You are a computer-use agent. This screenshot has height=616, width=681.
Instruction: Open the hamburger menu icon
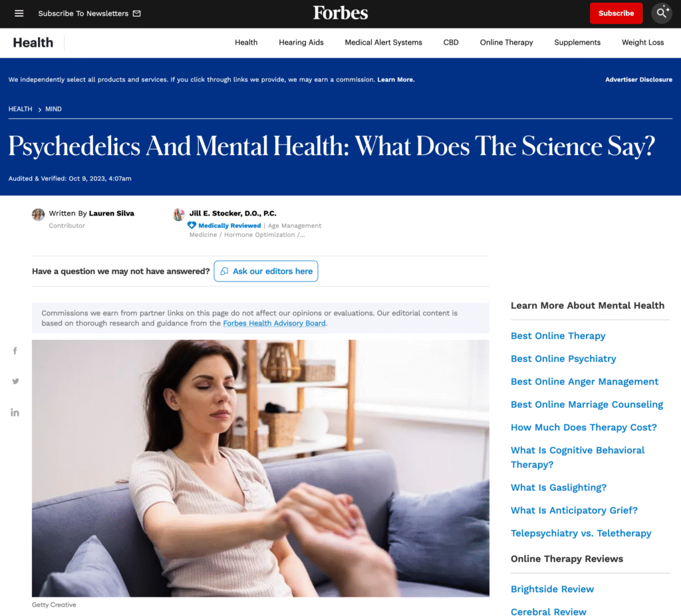[19, 13]
